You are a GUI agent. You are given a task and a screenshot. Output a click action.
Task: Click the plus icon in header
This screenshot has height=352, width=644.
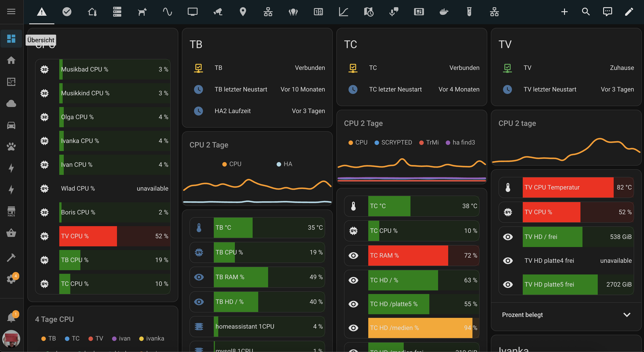[x=564, y=12]
